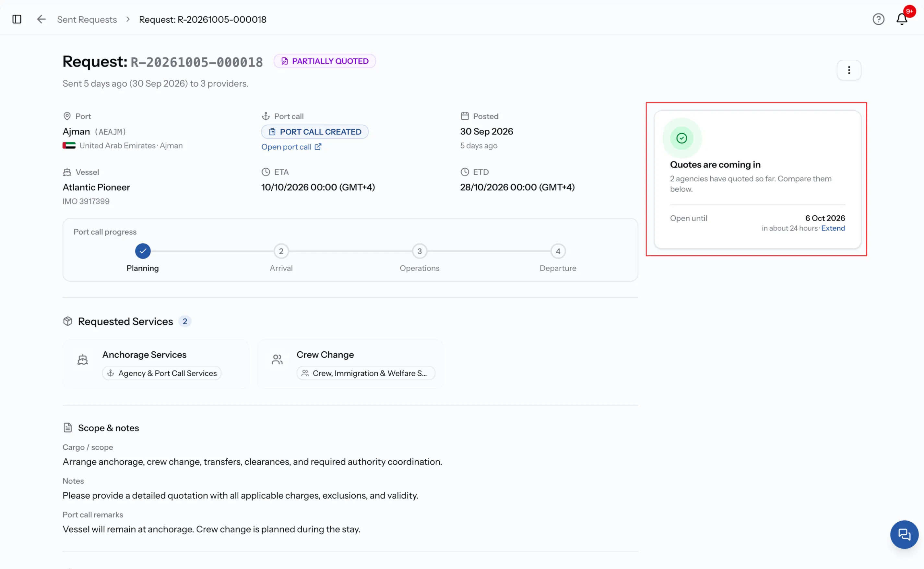This screenshot has width=924, height=569.
Task: Click the anchor icon beside Port call
Action: coord(266,116)
